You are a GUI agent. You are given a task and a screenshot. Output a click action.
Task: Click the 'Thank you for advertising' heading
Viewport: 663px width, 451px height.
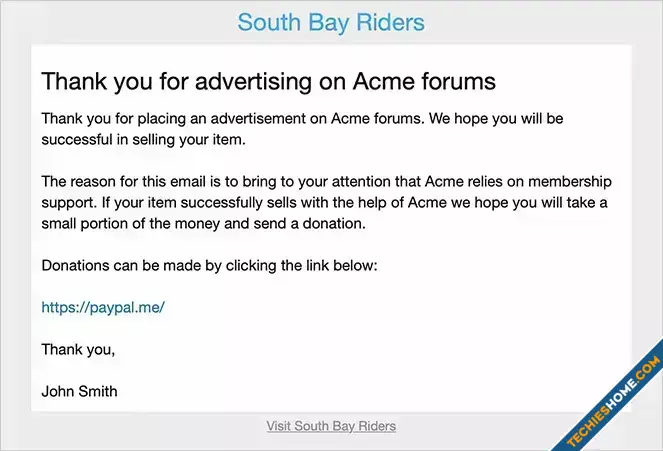click(268, 80)
